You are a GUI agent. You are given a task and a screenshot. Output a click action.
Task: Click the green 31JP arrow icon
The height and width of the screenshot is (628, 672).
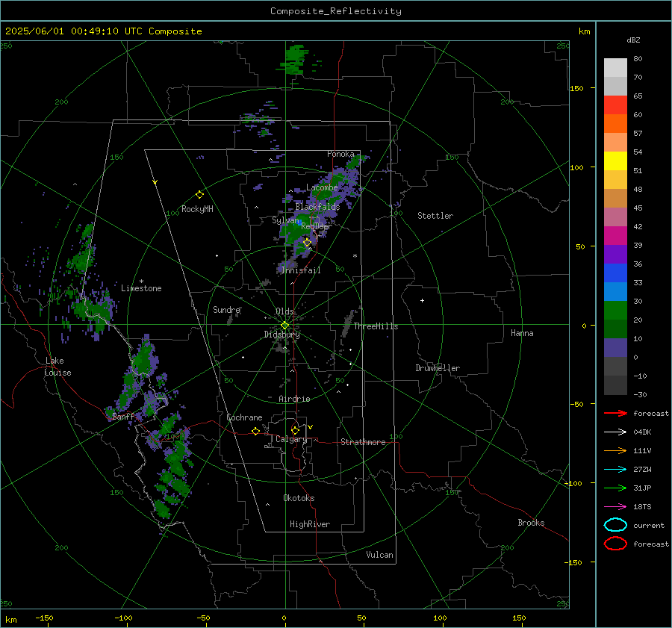(615, 488)
